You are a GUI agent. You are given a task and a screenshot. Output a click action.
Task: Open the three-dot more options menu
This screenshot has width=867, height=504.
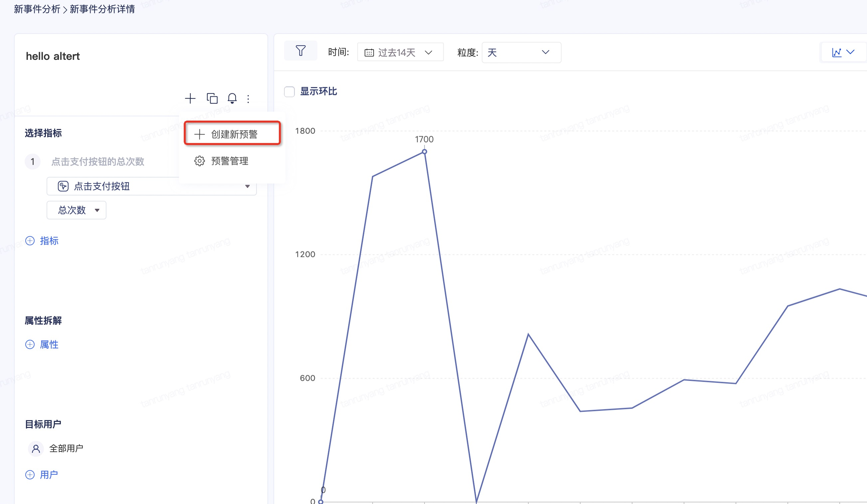248,99
